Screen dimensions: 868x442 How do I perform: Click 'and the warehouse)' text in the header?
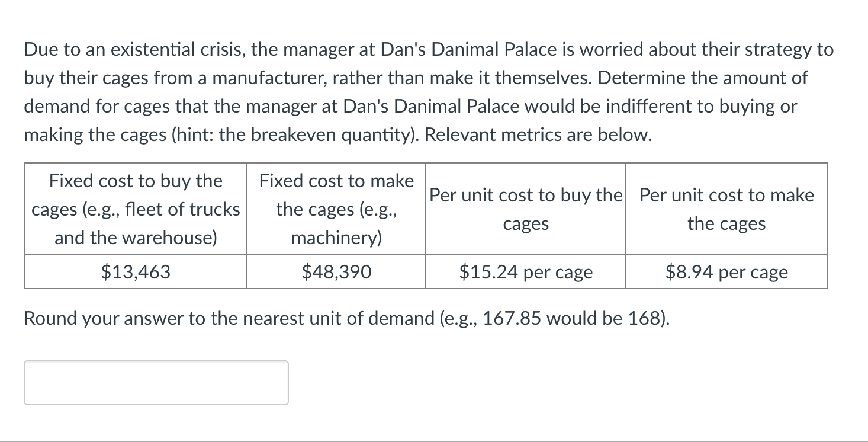pyautogui.click(x=136, y=238)
